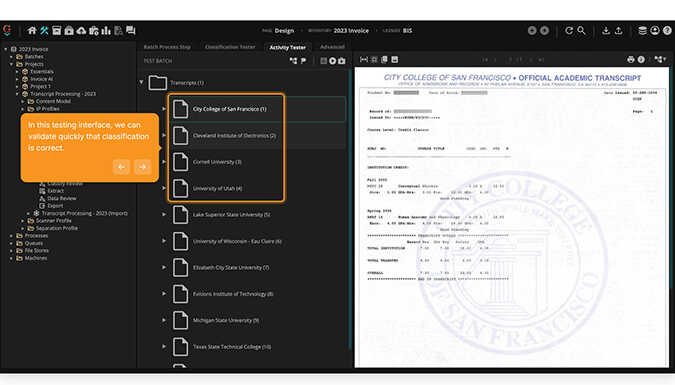
Task: Select the Design tools icon
Action: (44, 31)
